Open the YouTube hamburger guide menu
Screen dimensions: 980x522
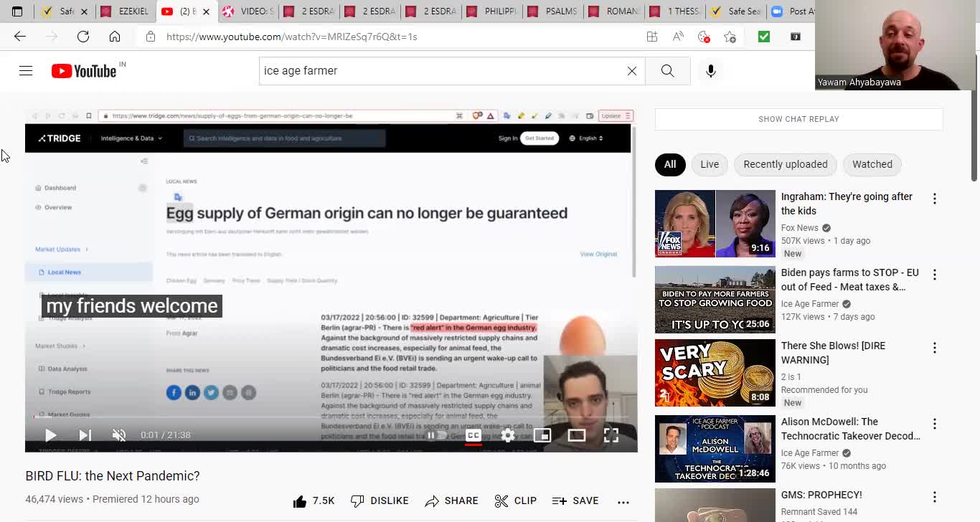(x=26, y=70)
